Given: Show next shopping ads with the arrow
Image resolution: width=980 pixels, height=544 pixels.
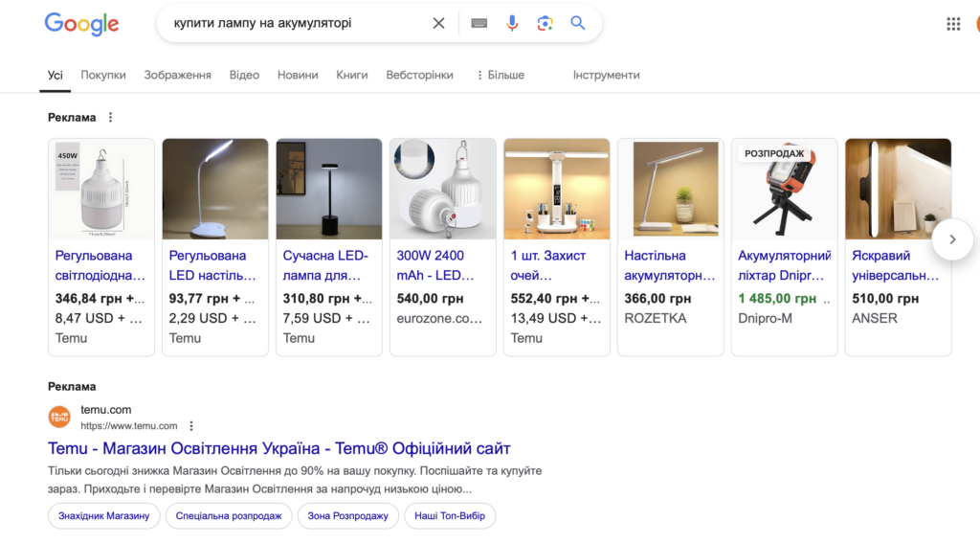Looking at the screenshot, I should [x=952, y=239].
